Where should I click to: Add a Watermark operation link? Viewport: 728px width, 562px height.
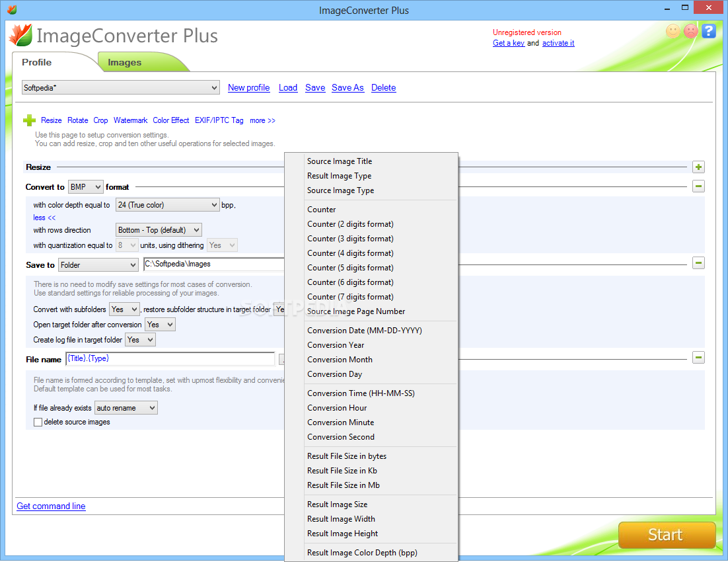coord(130,120)
